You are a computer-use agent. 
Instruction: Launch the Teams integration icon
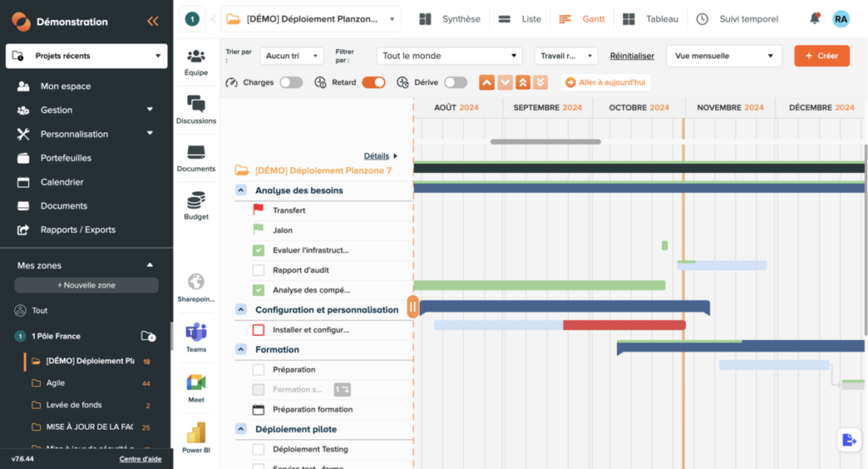pos(196,333)
